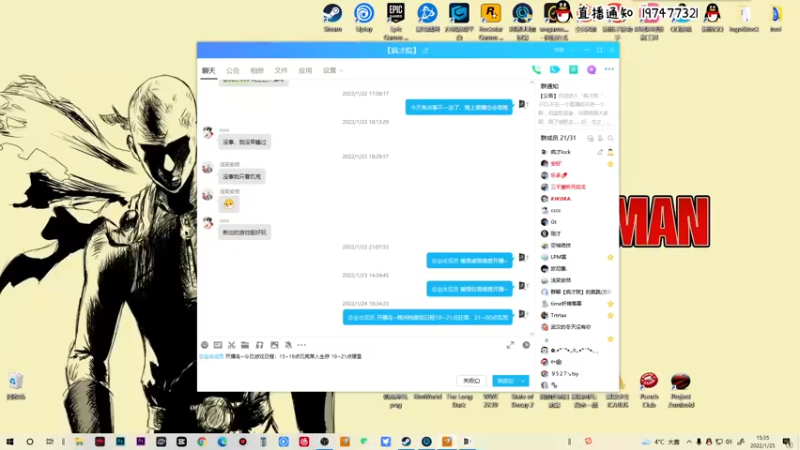Open the send options arrow next to Send
This screenshot has width=800, height=450.
pos(523,381)
